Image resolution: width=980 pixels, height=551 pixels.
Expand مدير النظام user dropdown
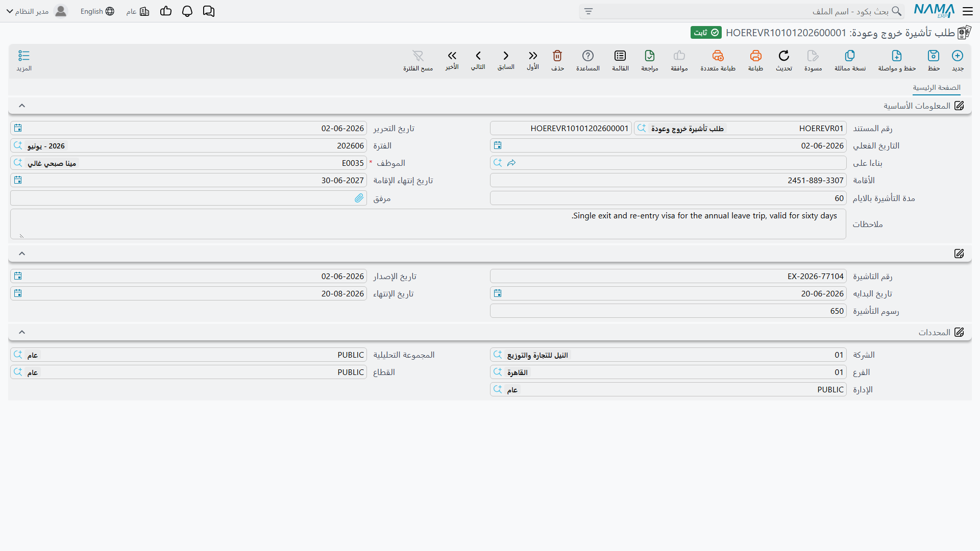(37, 11)
